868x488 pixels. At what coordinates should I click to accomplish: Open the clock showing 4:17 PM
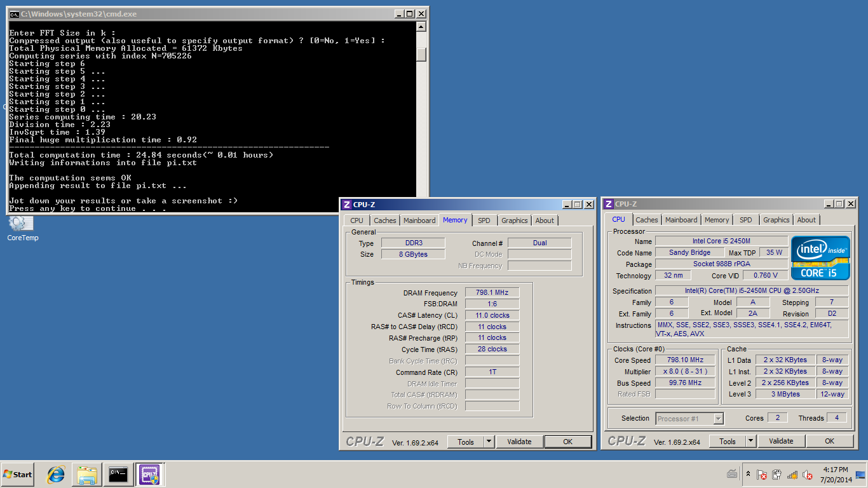836,474
